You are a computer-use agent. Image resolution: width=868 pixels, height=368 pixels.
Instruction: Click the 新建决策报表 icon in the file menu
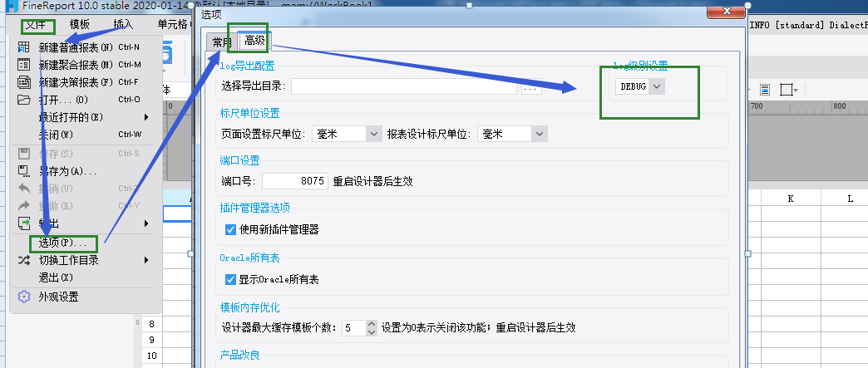(x=24, y=82)
